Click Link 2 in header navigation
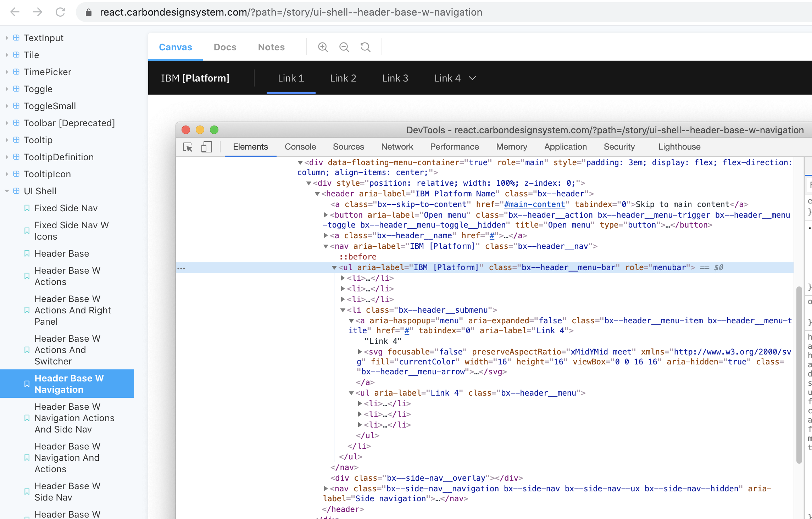Screen dimensions: 812x519 click(x=343, y=78)
